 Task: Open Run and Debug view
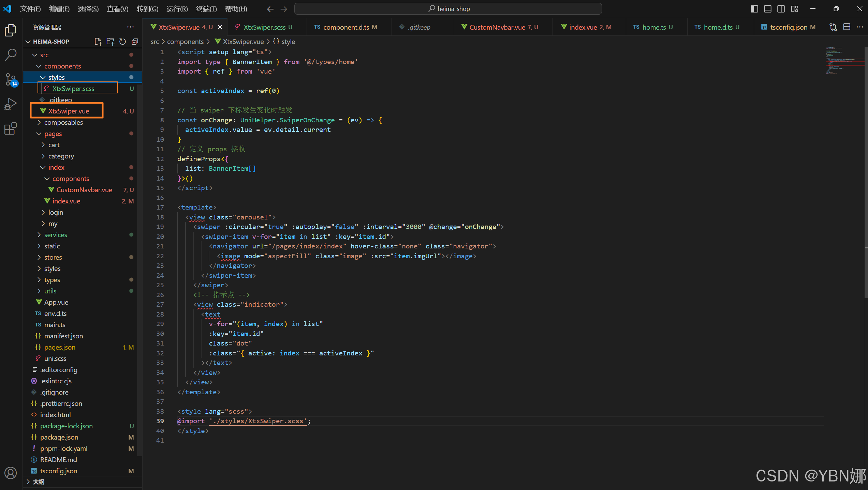(11, 104)
